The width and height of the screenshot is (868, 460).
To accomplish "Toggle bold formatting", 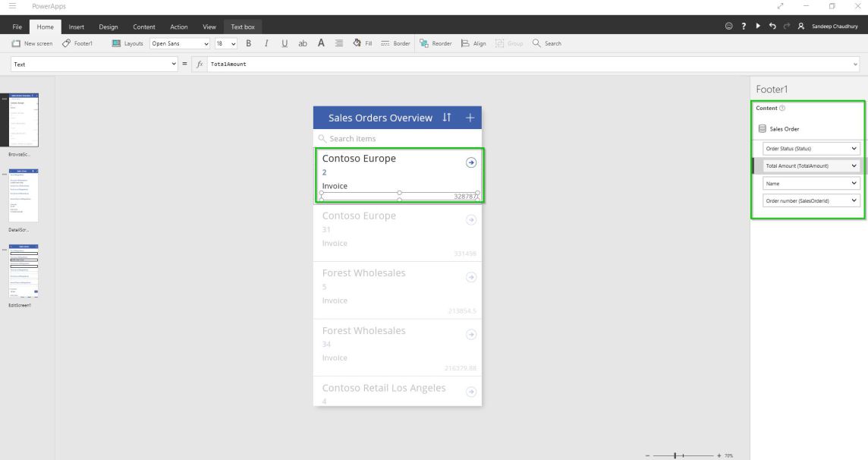I will [249, 43].
